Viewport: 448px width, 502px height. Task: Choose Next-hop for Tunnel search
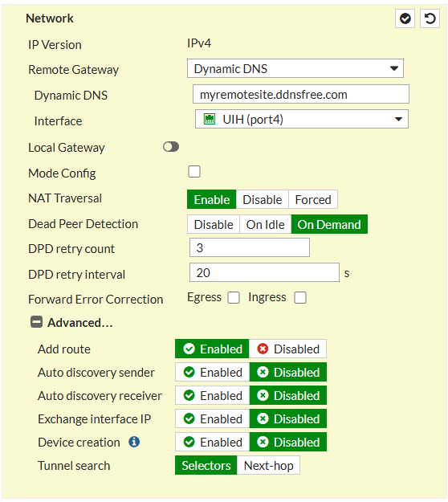pos(268,466)
